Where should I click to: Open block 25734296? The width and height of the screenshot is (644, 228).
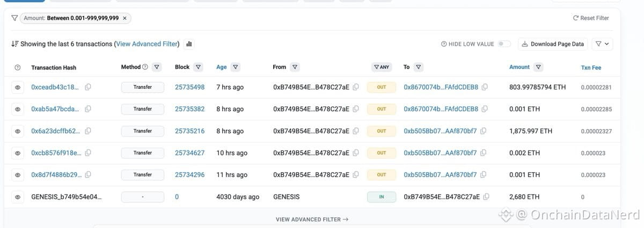189,175
